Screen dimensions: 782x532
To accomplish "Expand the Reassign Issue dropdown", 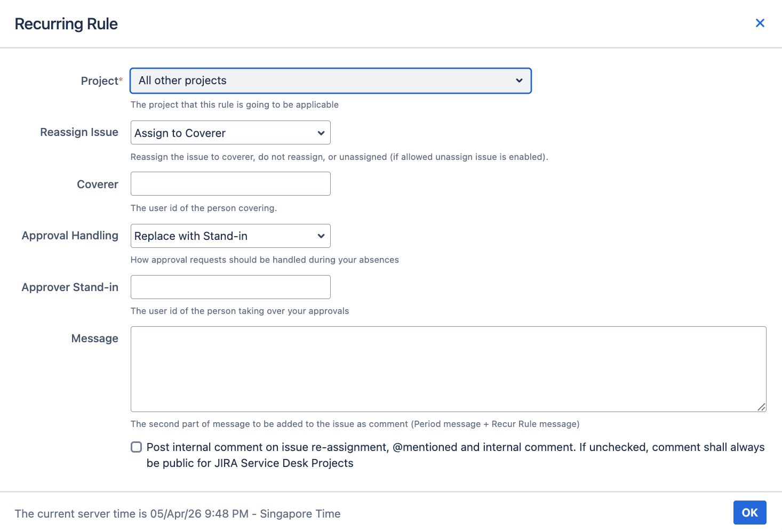I will 230,132.
